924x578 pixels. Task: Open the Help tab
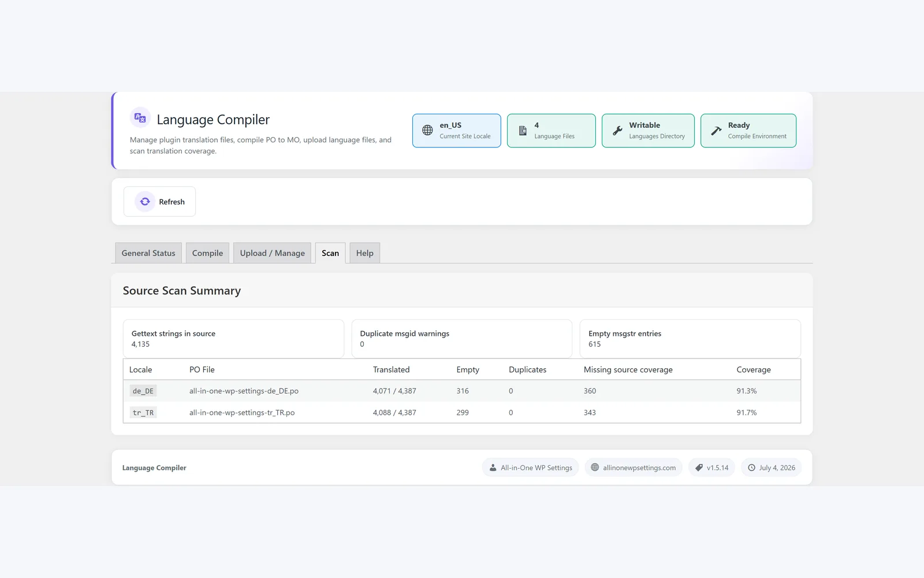point(364,253)
